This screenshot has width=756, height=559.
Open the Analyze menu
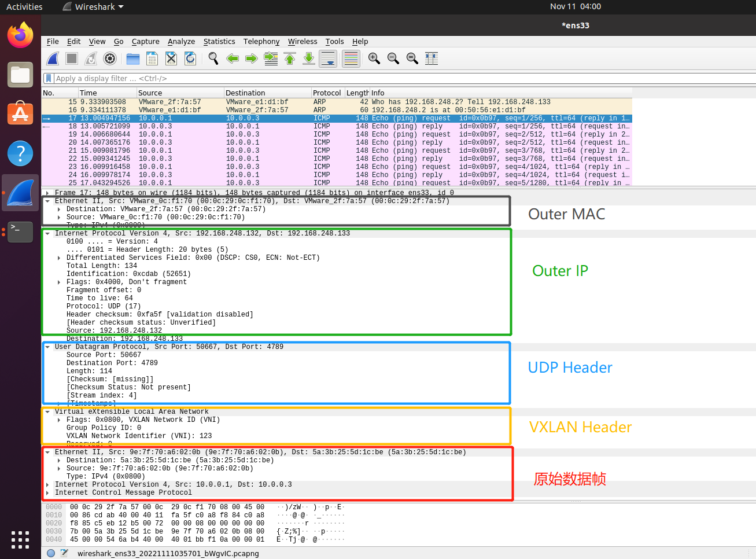(181, 42)
